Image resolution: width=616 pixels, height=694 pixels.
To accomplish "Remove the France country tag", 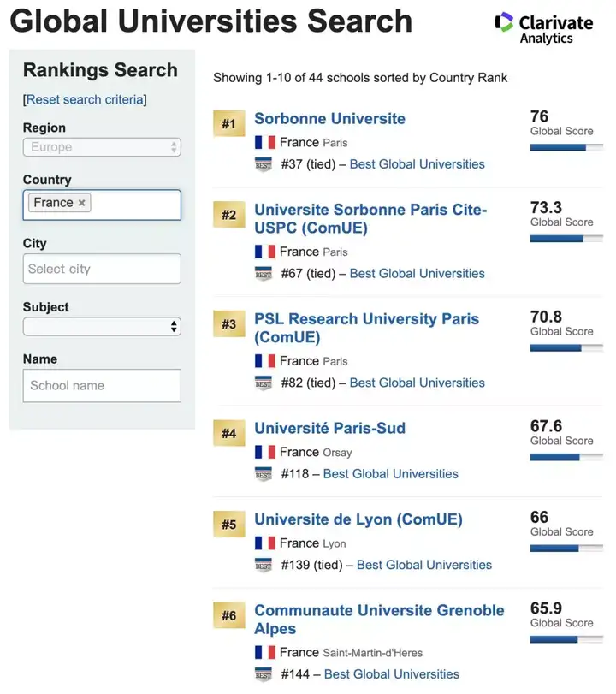I will click(x=82, y=203).
